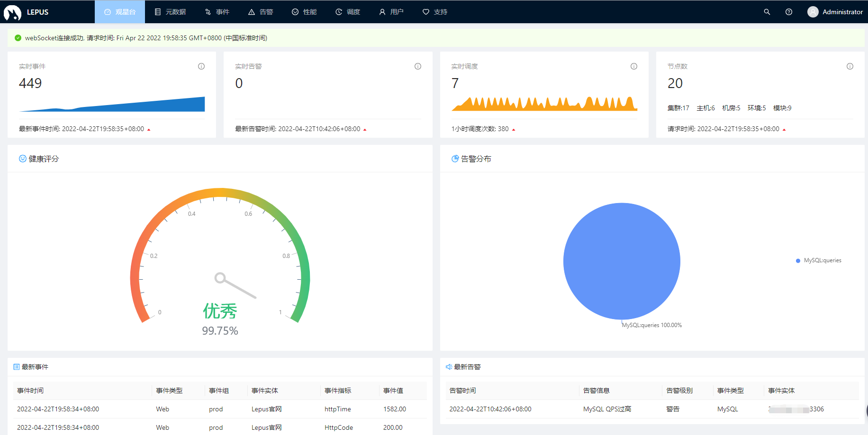868x435 pixels.
Task: Click the 最新告警 speaker icon
Action: coord(449,367)
